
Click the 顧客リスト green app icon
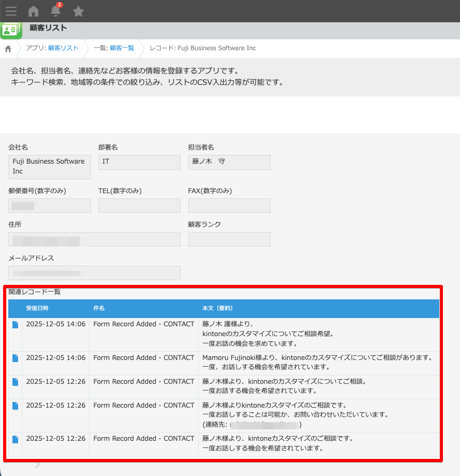(11, 31)
